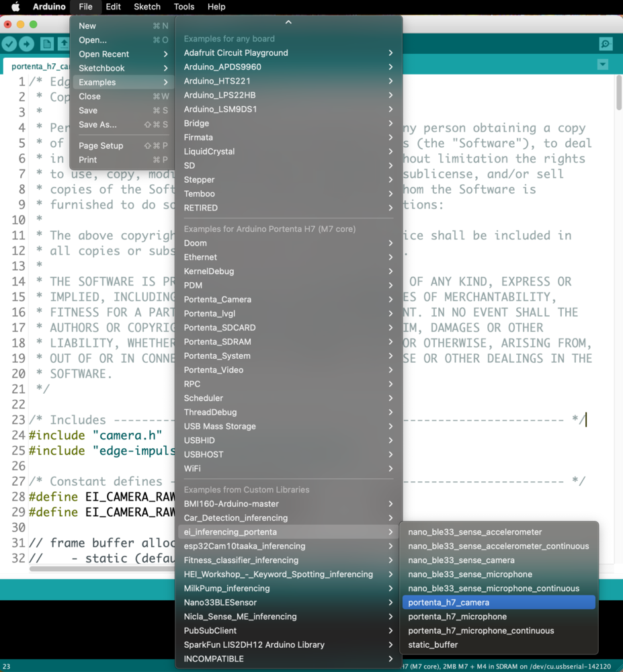The width and height of the screenshot is (623, 672).
Task: Open the RPC examples submenu
Action: pyautogui.click(x=288, y=384)
